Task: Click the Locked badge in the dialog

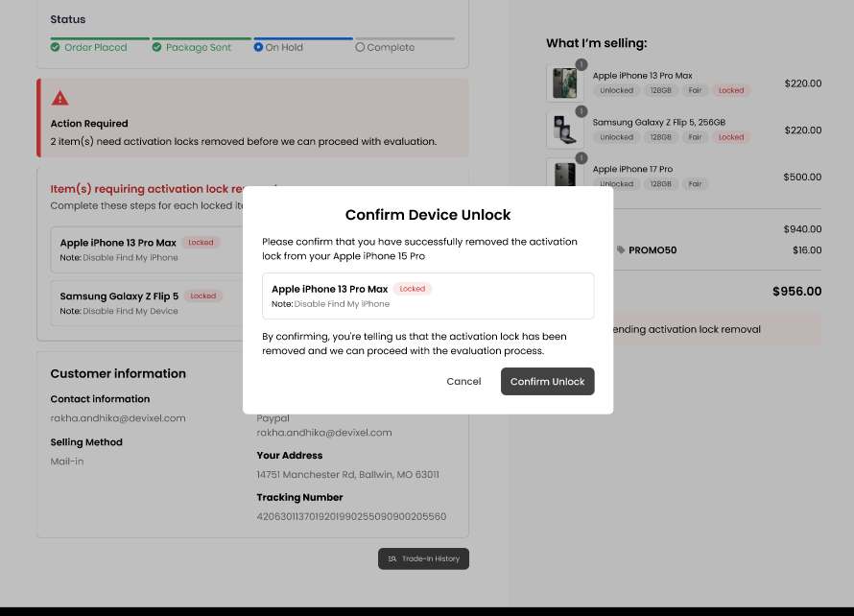Action: point(413,289)
